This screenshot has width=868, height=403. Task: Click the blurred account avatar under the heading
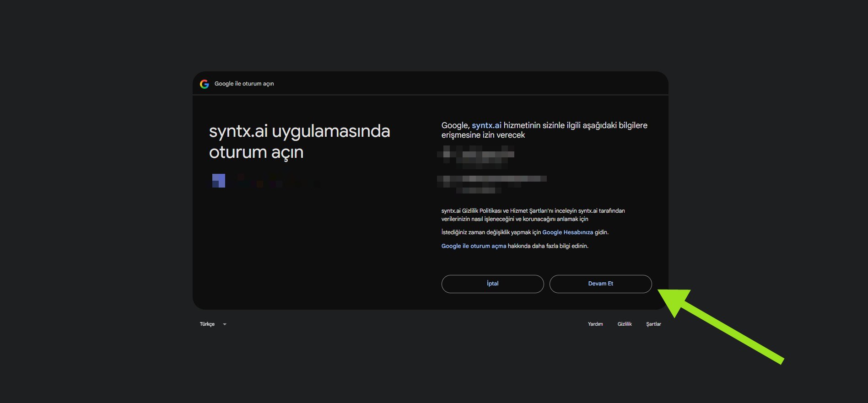219,181
